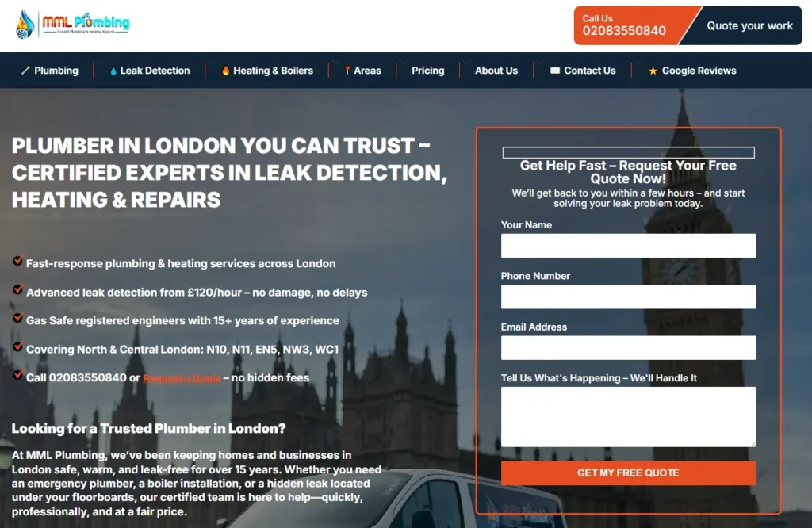
Task: Click the map pin icon beside Areas
Action: pyautogui.click(x=347, y=71)
